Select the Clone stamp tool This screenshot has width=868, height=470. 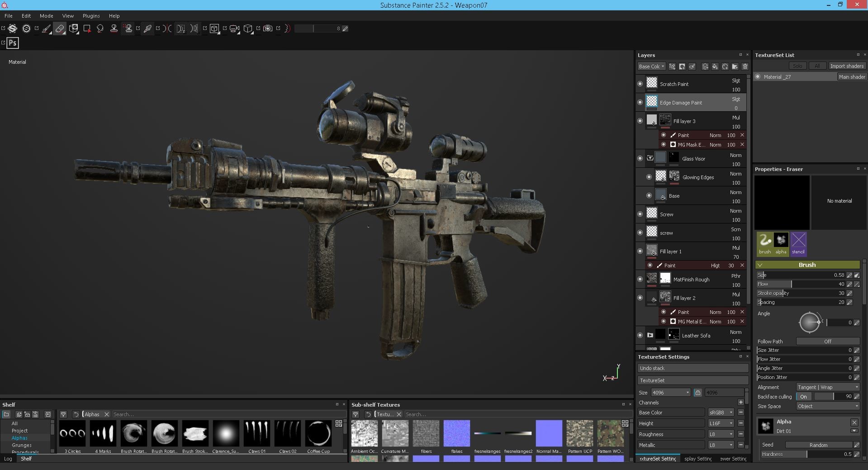(x=114, y=28)
